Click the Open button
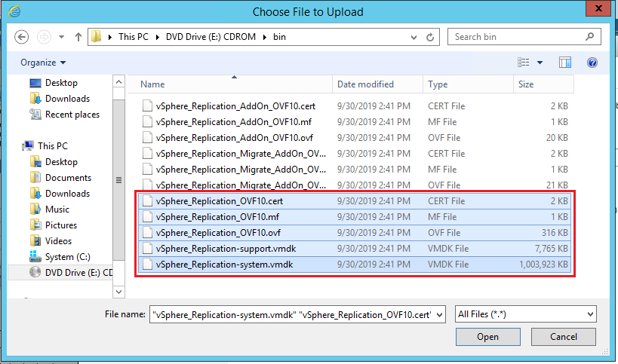 pyautogui.click(x=488, y=337)
